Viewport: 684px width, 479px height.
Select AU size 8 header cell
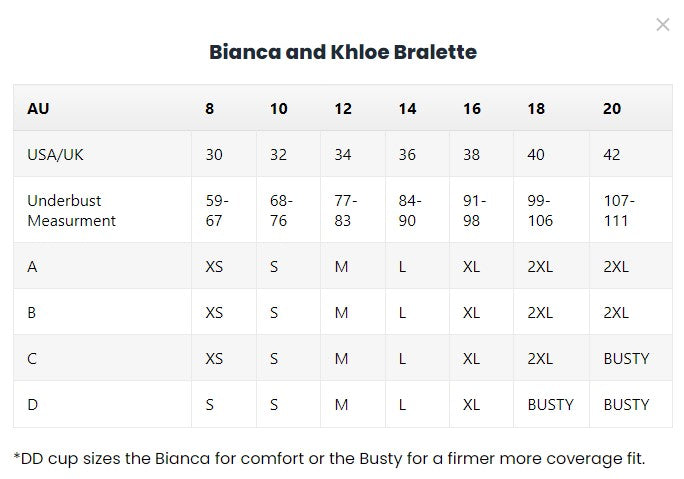210,109
